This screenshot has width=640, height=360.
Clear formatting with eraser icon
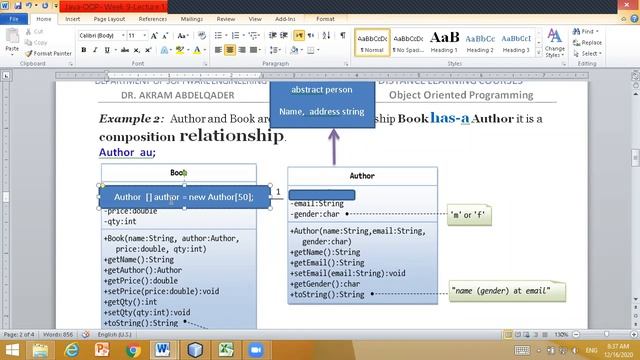coord(202,36)
